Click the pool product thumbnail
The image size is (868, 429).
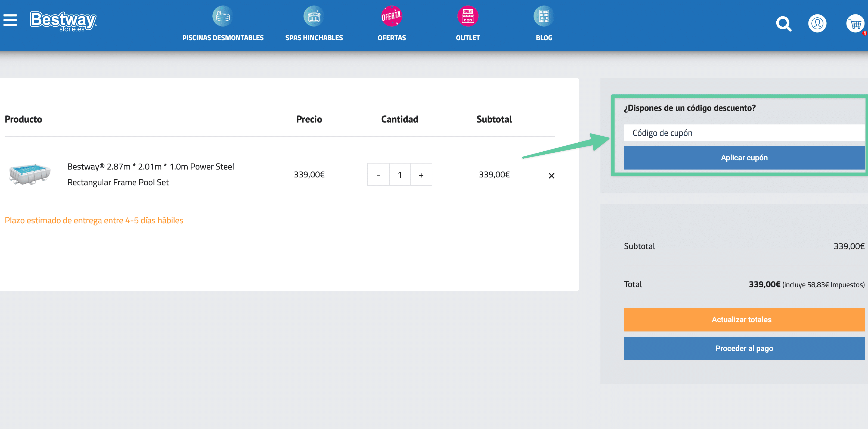pyautogui.click(x=30, y=174)
